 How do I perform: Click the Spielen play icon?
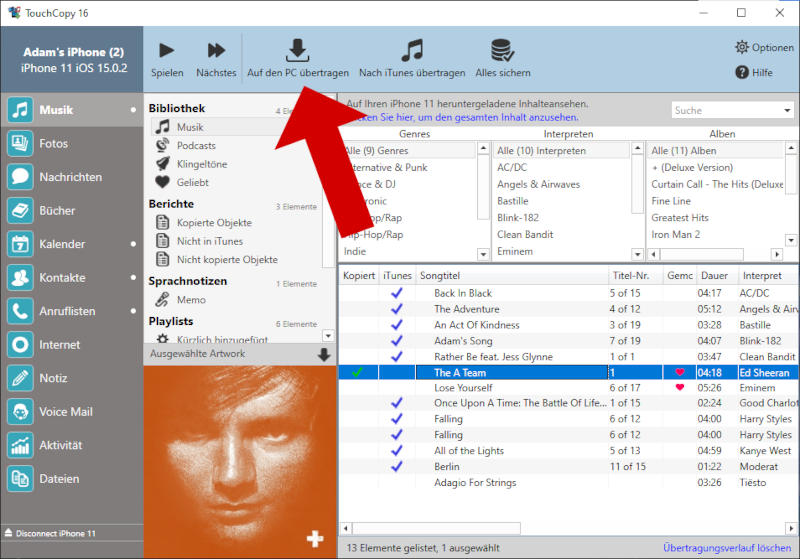click(x=167, y=50)
